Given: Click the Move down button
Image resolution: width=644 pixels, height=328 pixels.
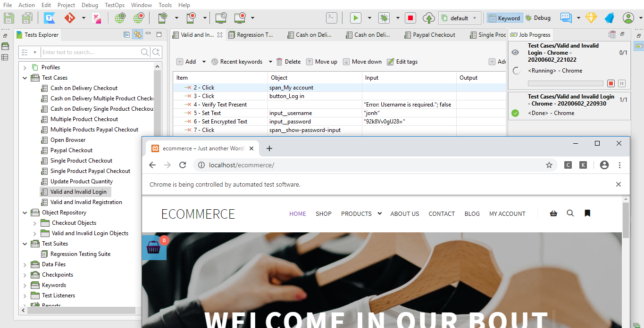Looking at the screenshot, I should click(x=362, y=62).
